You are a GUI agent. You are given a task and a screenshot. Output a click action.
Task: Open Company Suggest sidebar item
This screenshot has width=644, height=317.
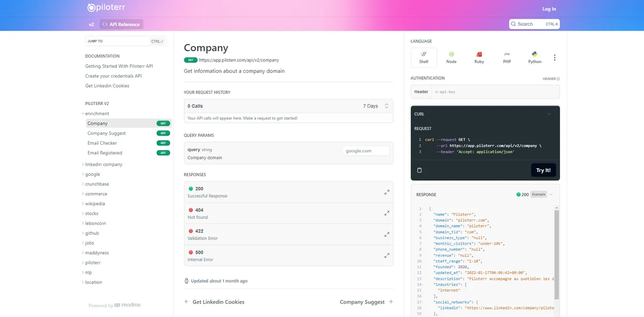click(x=128, y=133)
